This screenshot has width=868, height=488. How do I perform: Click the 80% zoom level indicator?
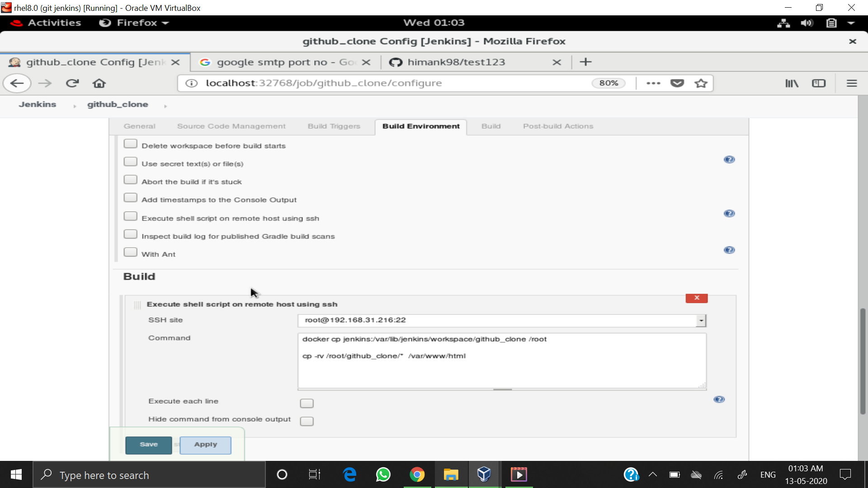(x=609, y=83)
